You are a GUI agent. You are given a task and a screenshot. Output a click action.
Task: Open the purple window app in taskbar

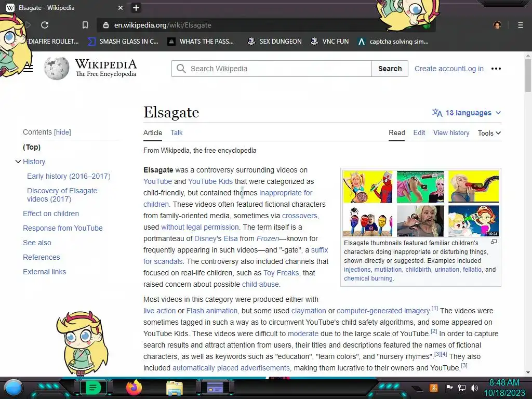215,388
